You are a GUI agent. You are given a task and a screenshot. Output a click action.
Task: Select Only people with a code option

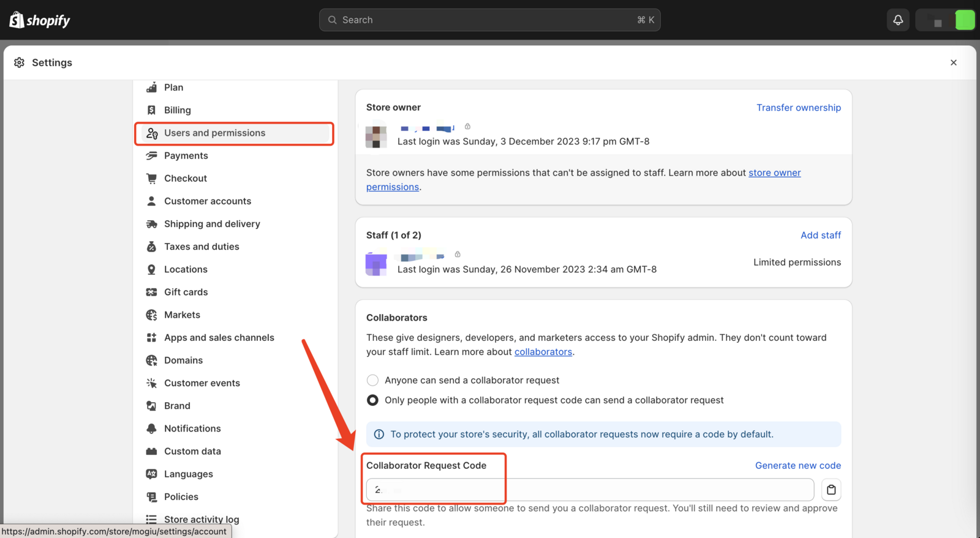tap(372, 400)
